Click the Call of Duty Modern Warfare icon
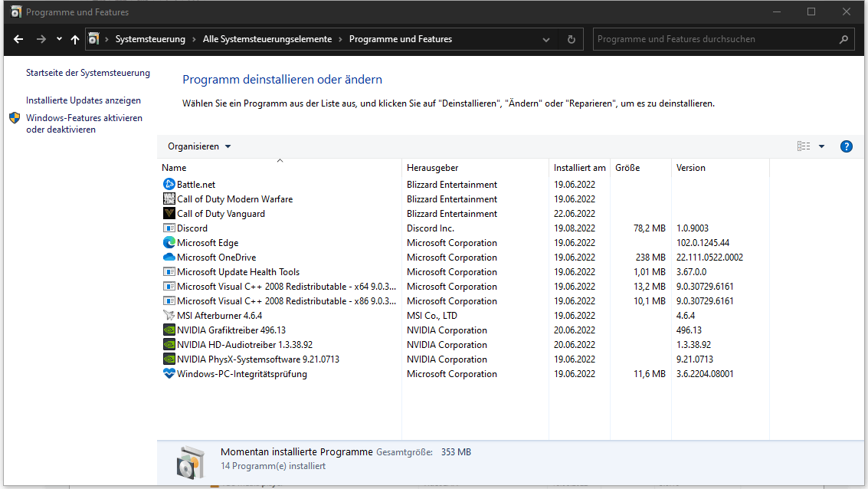This screenshot has width=868, height=489. point(169,199)
